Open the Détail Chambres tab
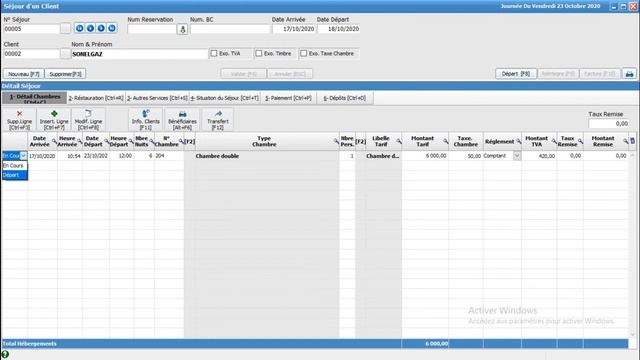640x360 pixels. 35,98
